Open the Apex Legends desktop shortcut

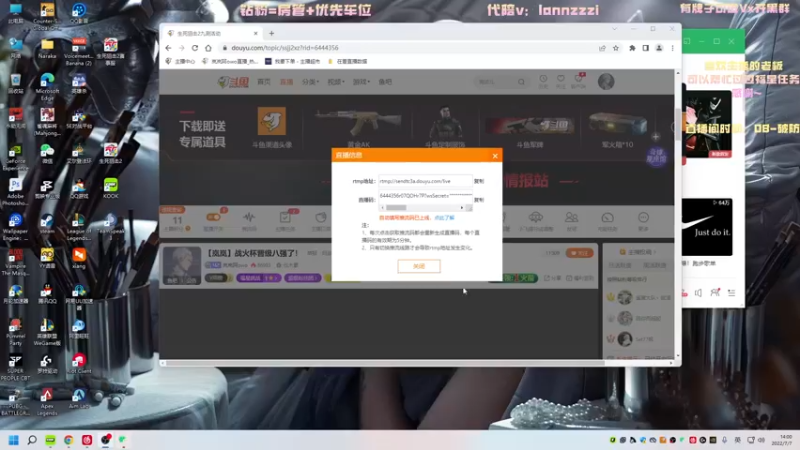(47, 402)
